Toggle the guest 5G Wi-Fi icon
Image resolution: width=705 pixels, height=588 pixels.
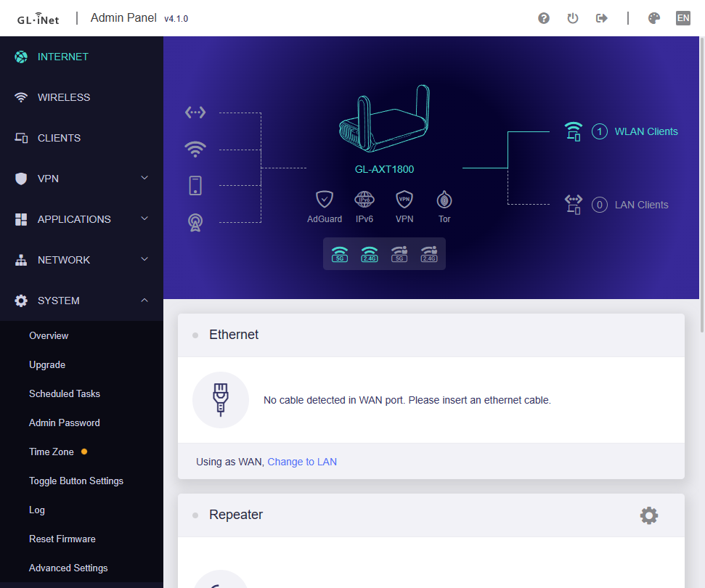pos(399,254)
